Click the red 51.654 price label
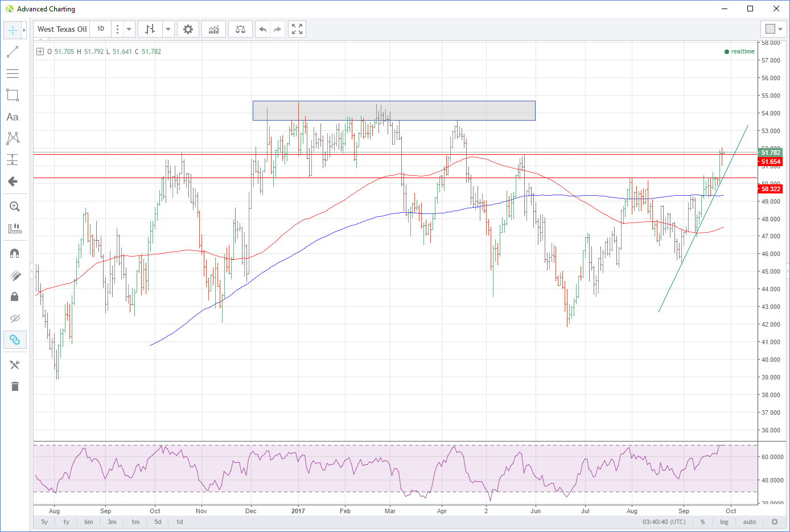 coord(771,162)
